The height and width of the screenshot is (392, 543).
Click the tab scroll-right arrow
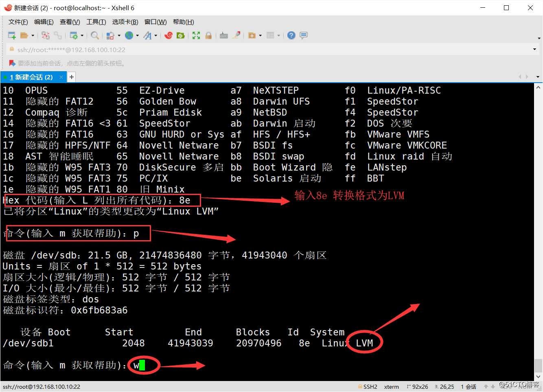pos(527,77)
